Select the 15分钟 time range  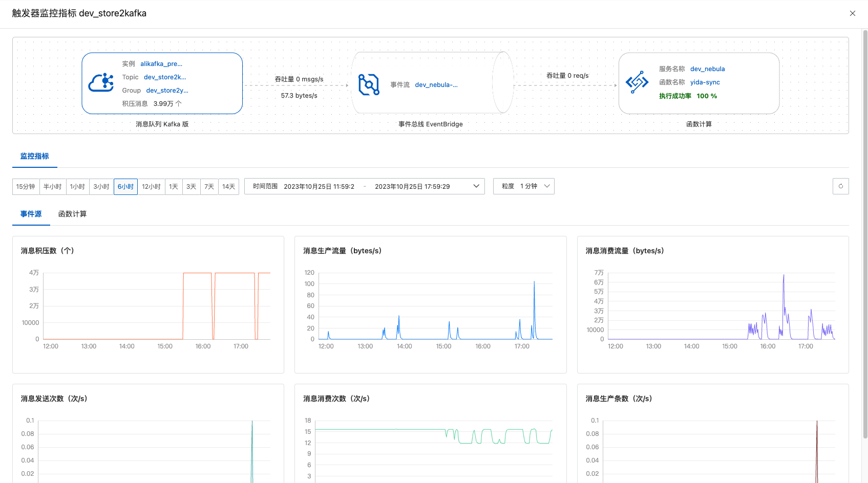26,187
